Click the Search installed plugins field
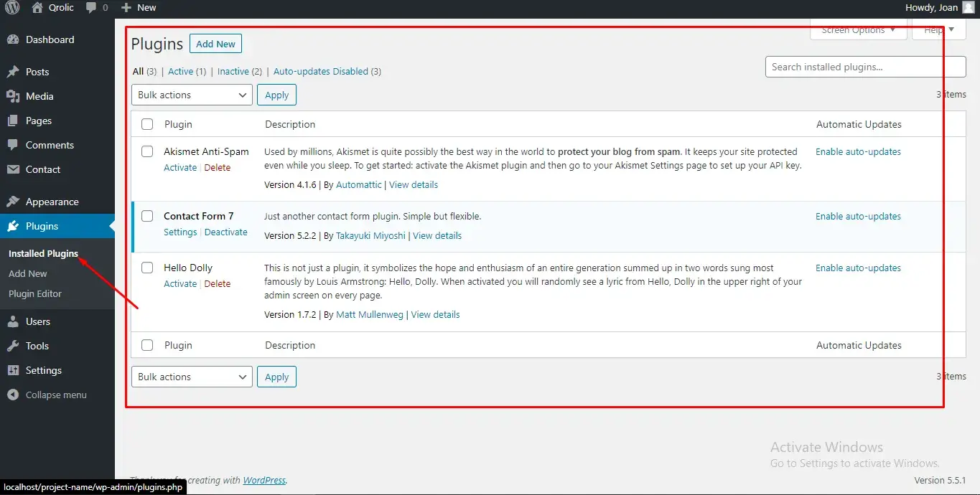The width and height of the screenshot is (980, 495). 865,67
